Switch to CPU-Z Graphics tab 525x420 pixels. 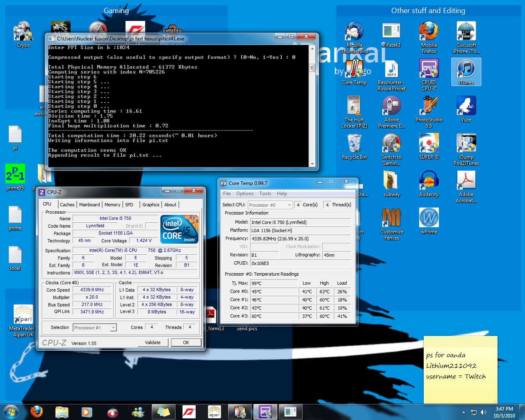[151, 205]
